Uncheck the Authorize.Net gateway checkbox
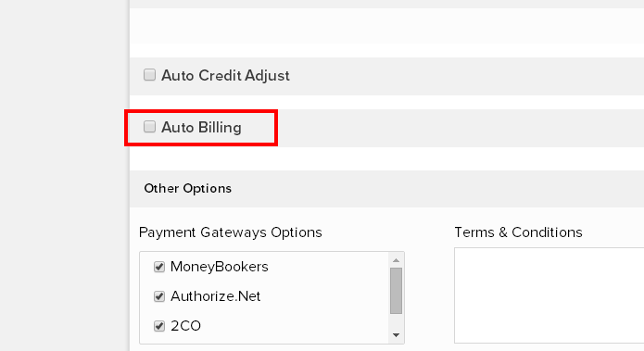The width and height of the screenshot is (644, 351). [159, 296]
